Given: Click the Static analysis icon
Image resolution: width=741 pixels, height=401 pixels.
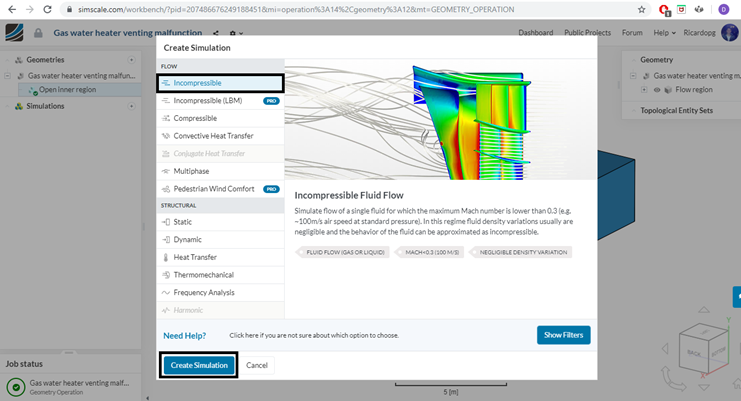Looking at the screenshot, I should click(x=165, y=222).
